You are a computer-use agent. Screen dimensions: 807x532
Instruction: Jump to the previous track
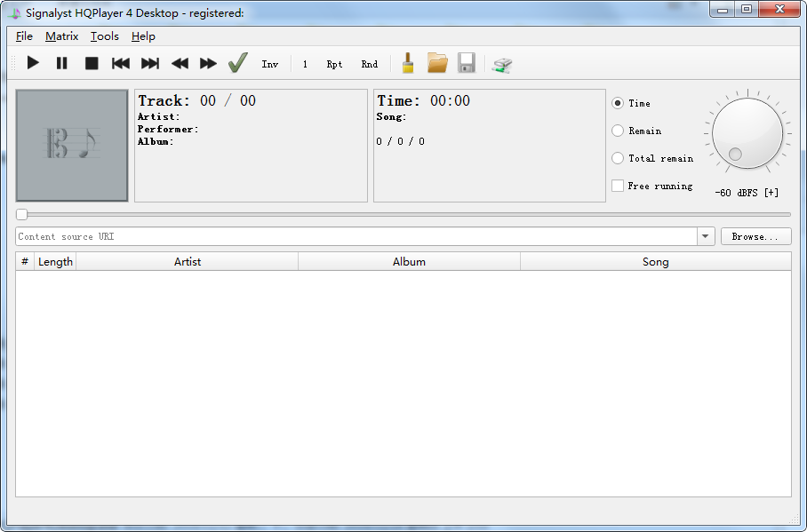(121, 63)
